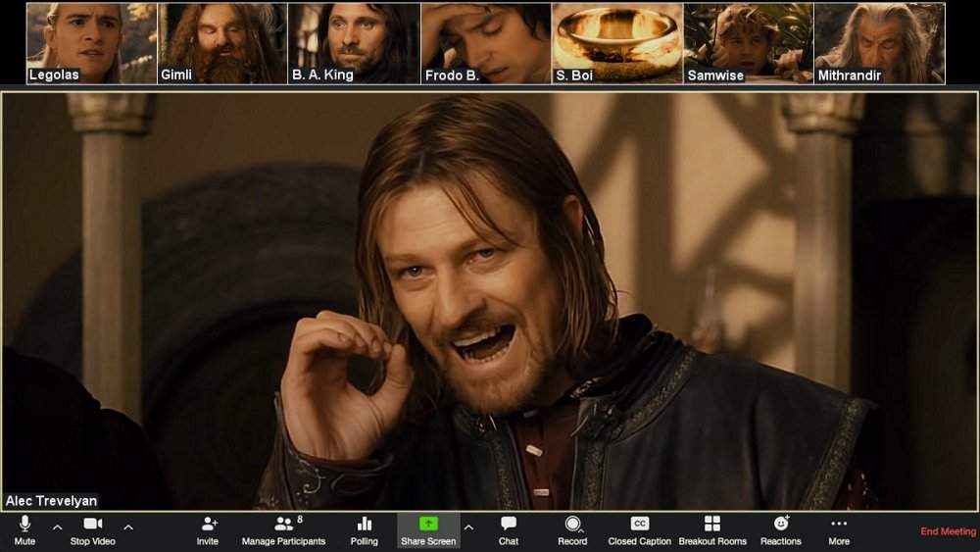Open the More options menu
Viewport: 980px width, 552px height.
(x=839, y=530)
